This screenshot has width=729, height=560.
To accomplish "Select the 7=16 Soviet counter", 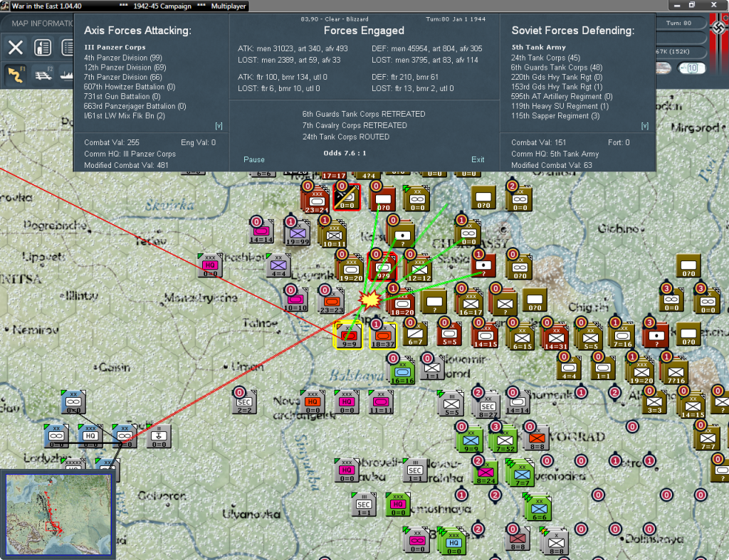I will 622,336.
